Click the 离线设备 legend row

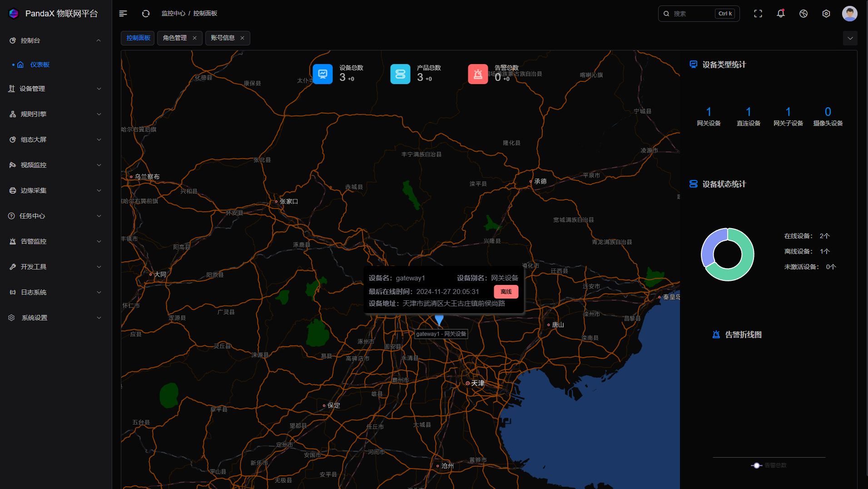pos(807,251)
